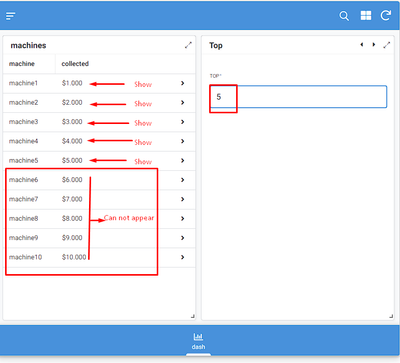Click the TOP input field

[298, 97]
